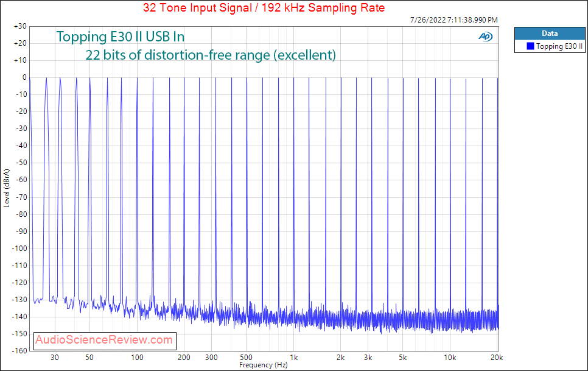Click the 20k tick label on the frequency axis

click(497, 358)
